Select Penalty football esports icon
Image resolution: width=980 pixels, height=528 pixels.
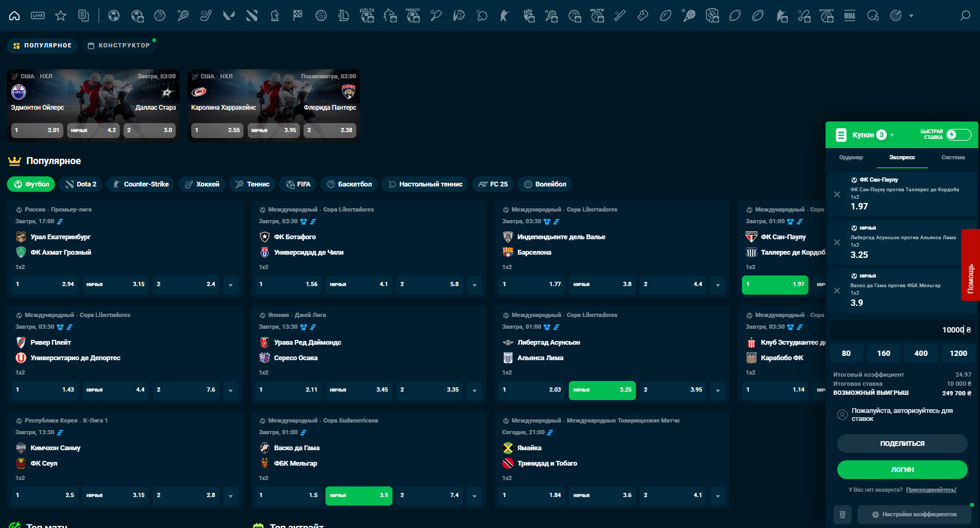(413, 15)
